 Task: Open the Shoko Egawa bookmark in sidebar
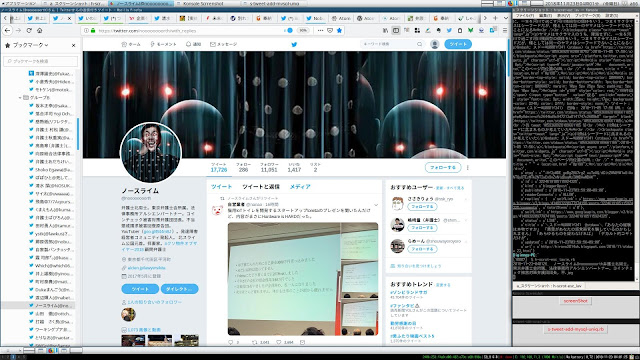point(50,169)
